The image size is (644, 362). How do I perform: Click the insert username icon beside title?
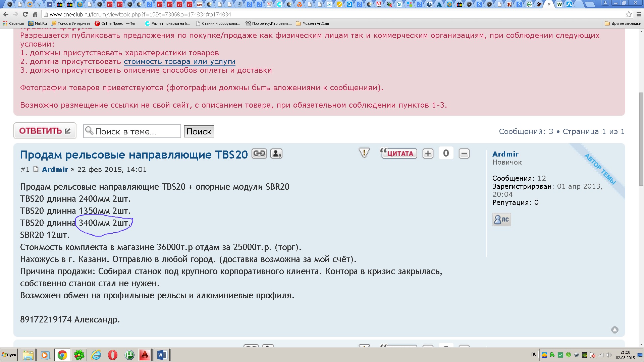(276, 154)
